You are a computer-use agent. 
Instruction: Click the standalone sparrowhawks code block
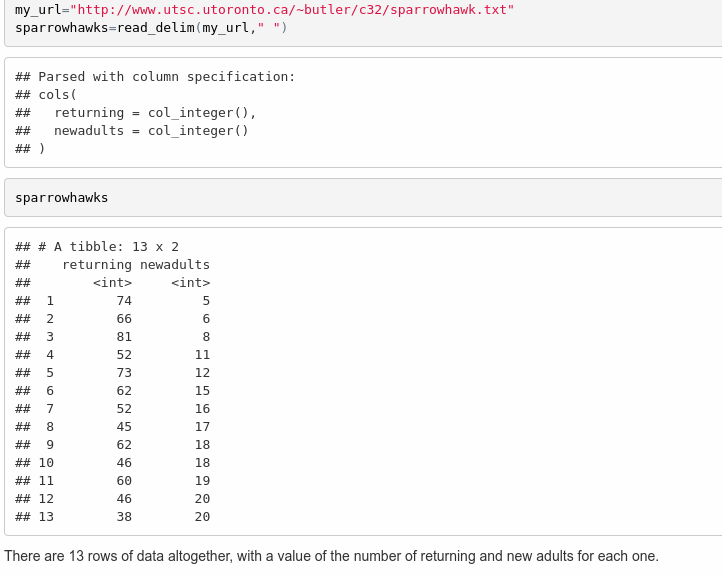(62, 198)
